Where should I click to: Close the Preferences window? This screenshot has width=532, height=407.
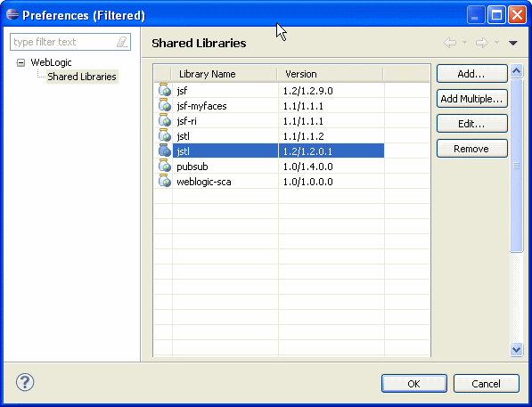517,15
